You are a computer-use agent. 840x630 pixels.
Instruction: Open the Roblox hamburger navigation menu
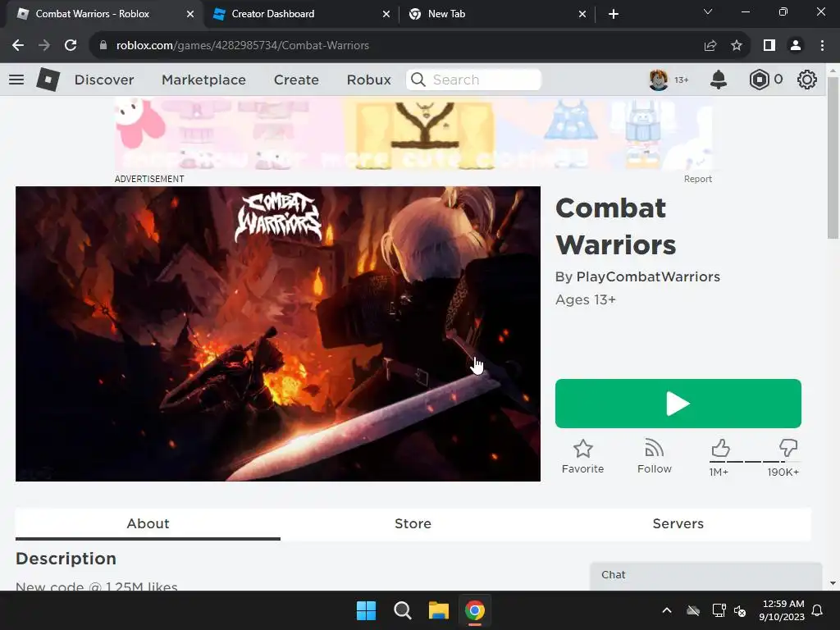click(16, 80)
